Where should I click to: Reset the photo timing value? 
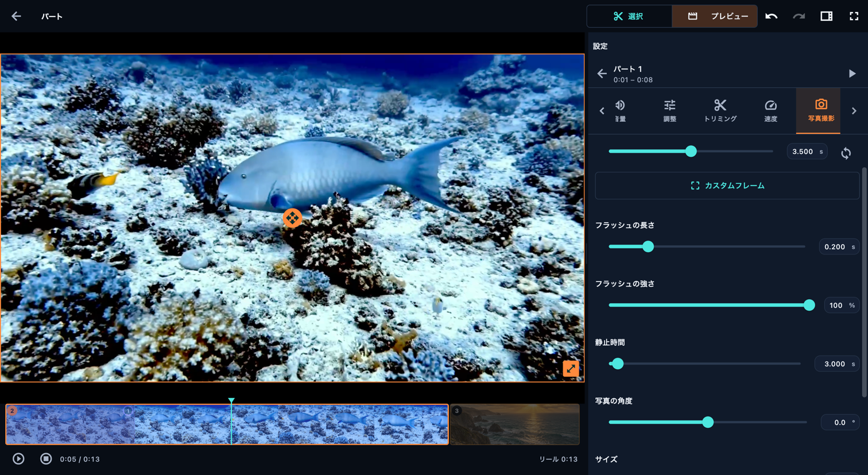click(x=846, y=153)
